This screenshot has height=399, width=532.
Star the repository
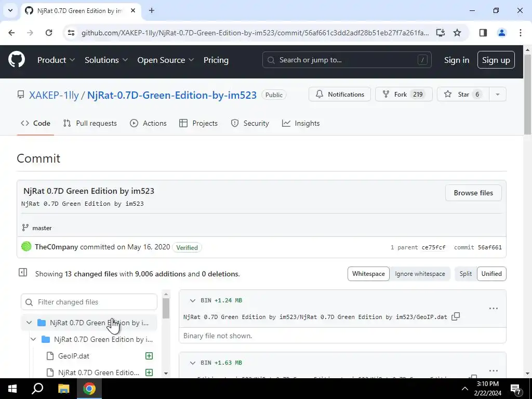pyautogui.click(x=463, y=95)
